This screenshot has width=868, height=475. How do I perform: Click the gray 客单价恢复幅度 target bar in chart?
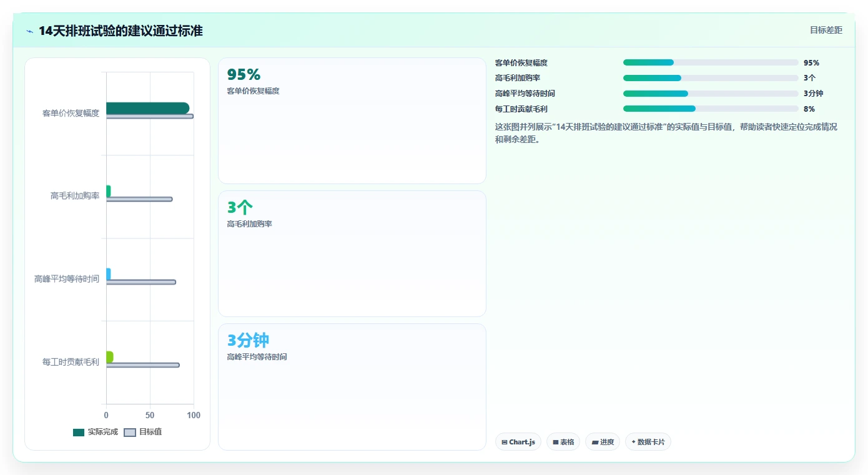point(150,116)
